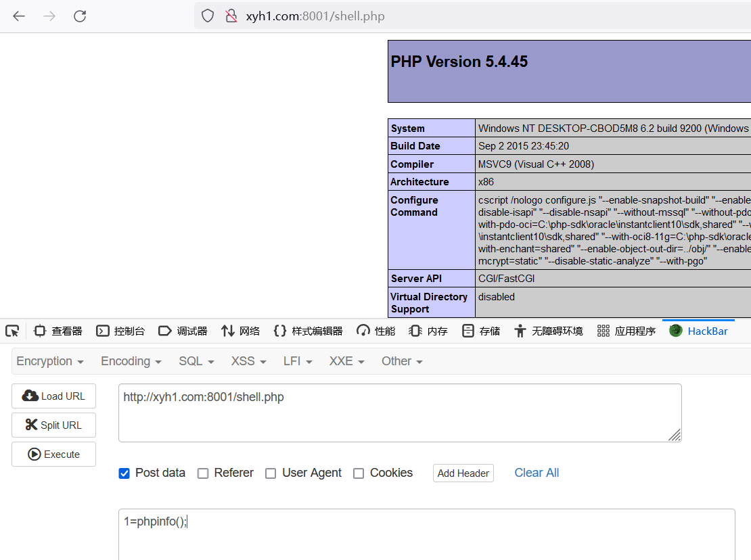Open the 内存 memory tab

point(428,331)
